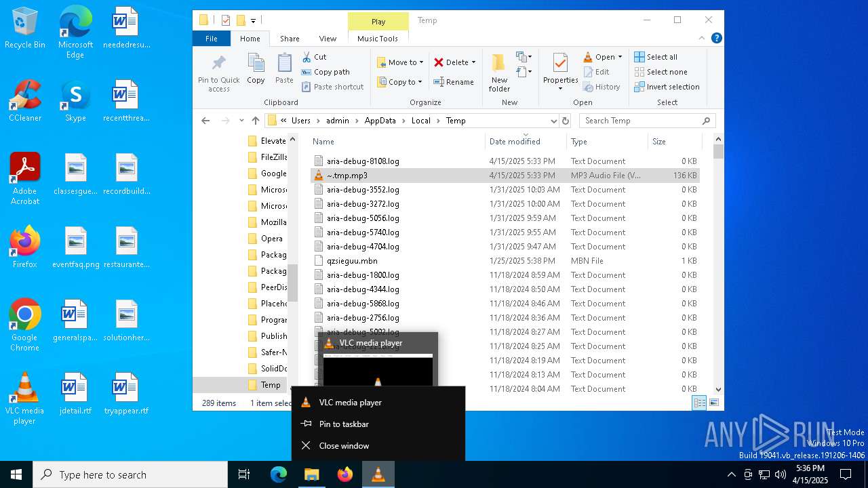Click VLC media player in jump list

pos(378,403)
